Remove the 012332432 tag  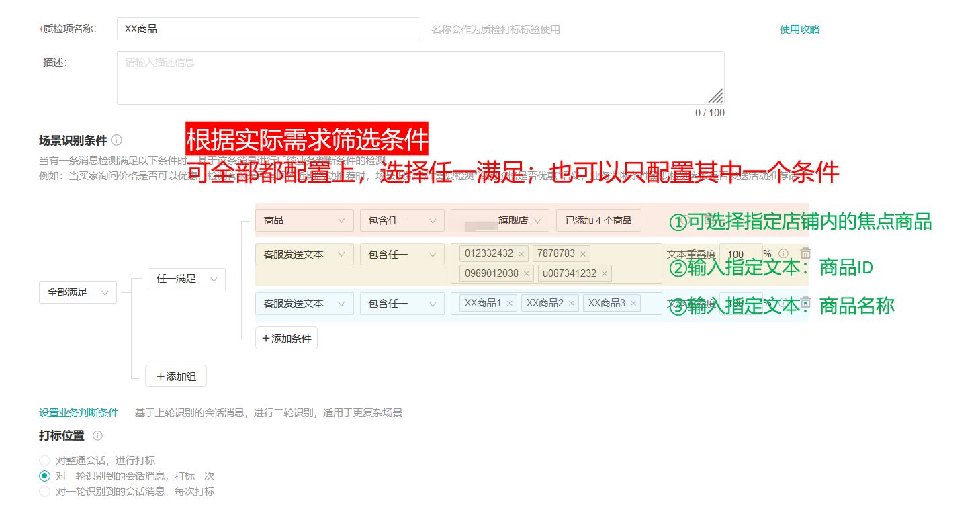521,254
